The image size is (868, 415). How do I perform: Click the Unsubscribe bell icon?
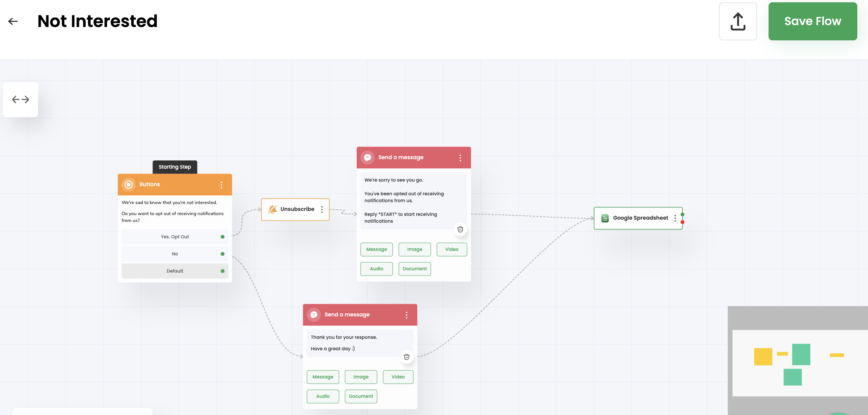[272, 209]
